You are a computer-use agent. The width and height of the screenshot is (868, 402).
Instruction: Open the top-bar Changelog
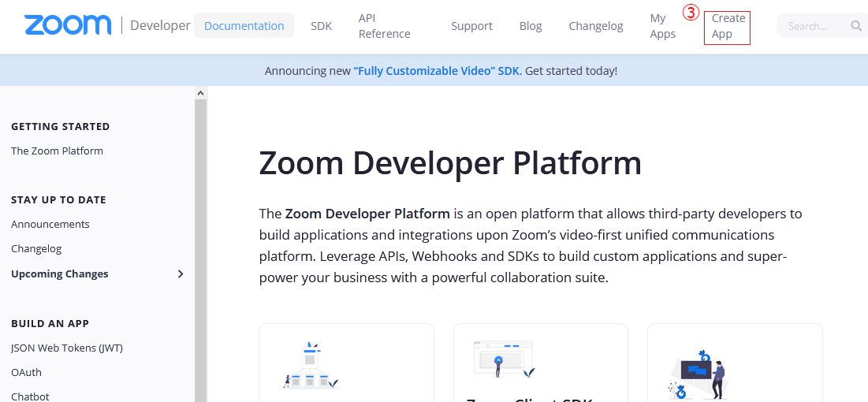596,26
